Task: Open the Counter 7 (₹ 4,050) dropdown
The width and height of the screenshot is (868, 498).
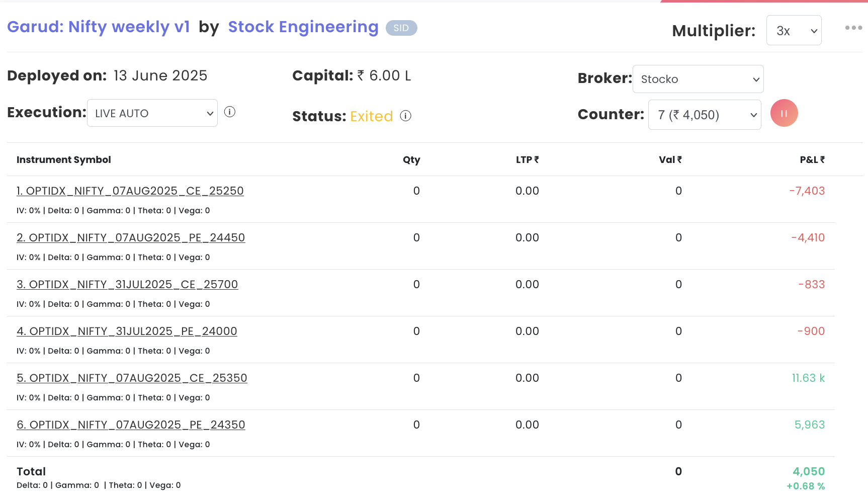Action: pos(704,115)
